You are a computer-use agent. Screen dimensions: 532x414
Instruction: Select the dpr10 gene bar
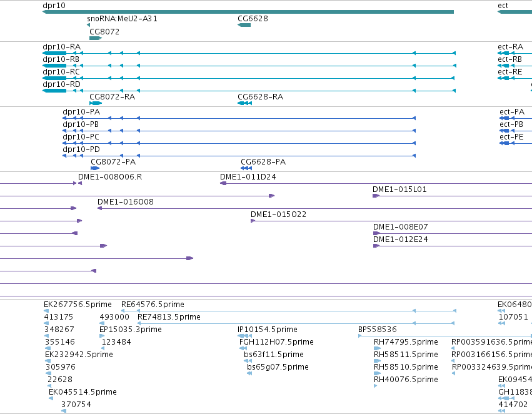(248, 13)
